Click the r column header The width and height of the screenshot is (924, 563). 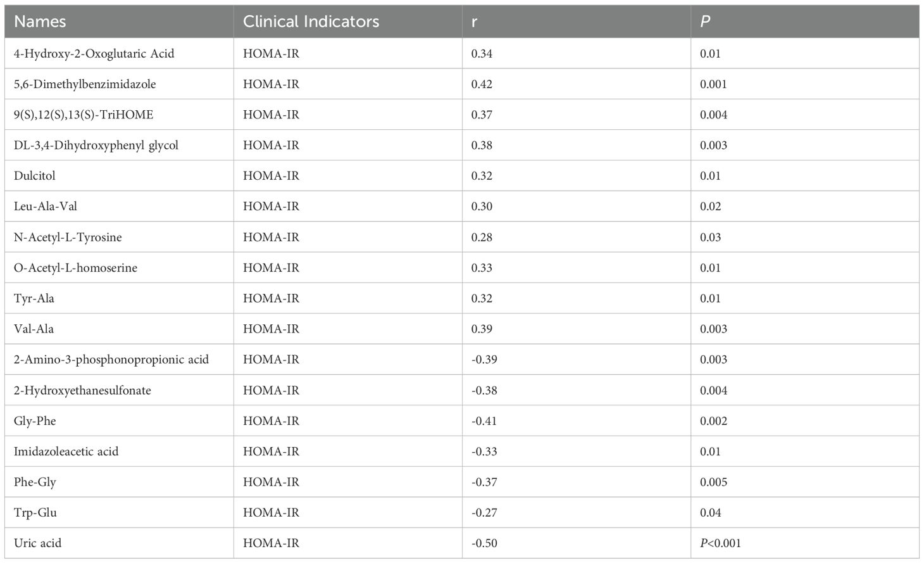click(x=475, y=22)
